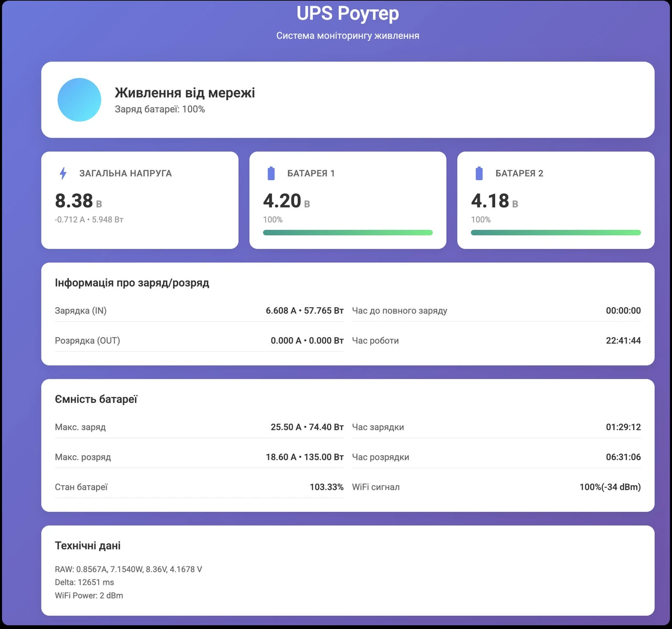Click the lightning bolt total voltage icon
Viewport: 672px width, 629px height.
(x=63, y=173)
